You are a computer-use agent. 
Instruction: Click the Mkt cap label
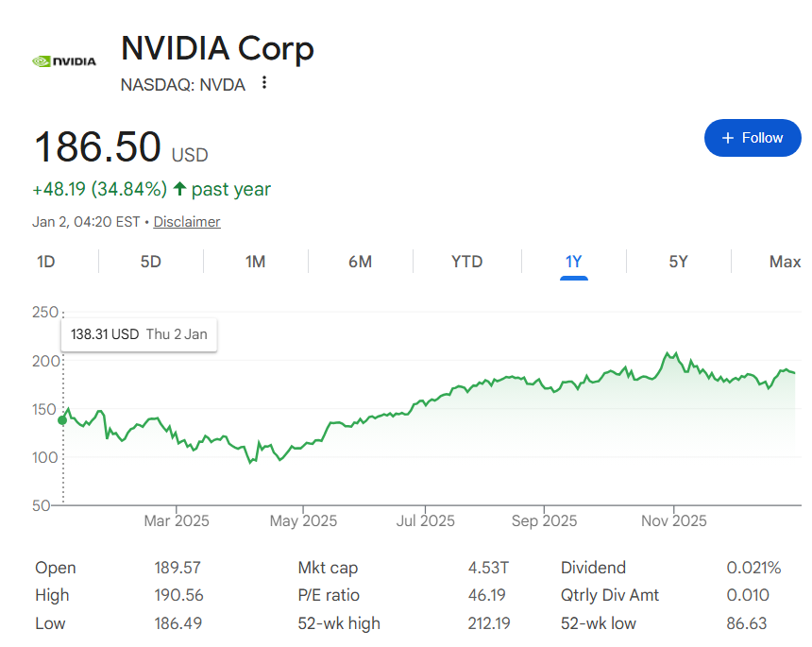[x=328, y=568]
